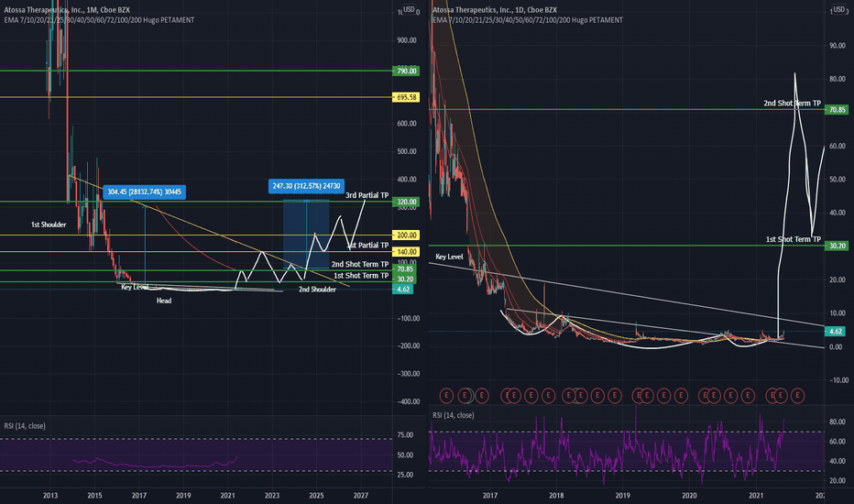Click the 2015 label on the monthly time axis
Screen dimensions: 854x504
[94, 495]
